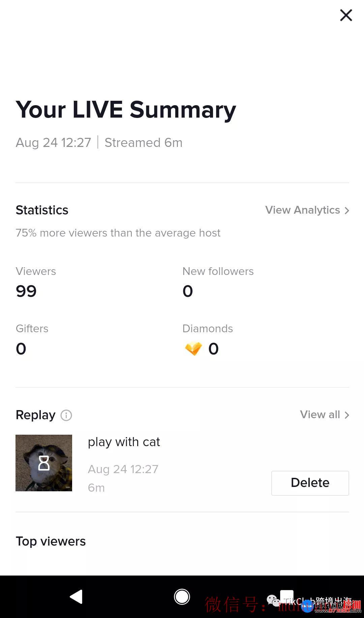The width and height of the screenshot is (364, 618).
Task: Tap the Diamonds gem icon
Action: coord(193,349)
